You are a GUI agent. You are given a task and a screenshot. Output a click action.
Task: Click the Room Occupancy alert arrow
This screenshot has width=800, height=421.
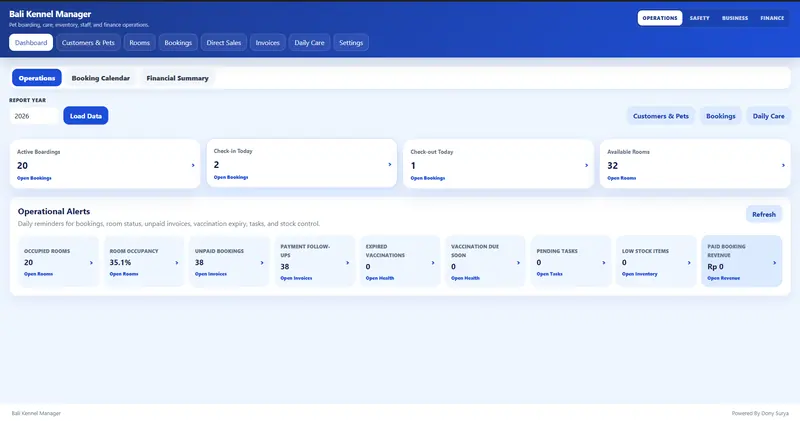tap(177, 263)
